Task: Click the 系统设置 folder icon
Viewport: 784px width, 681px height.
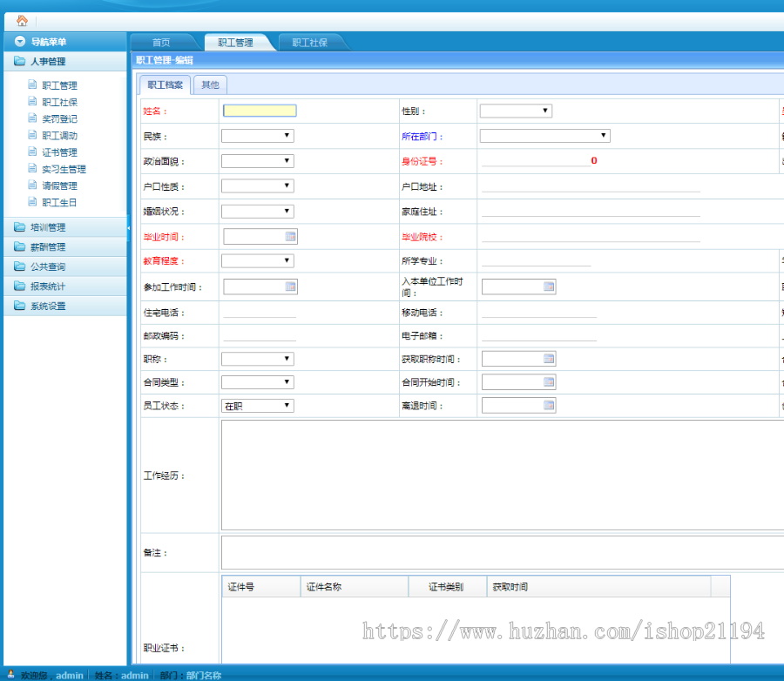Action: pos(19,306)
